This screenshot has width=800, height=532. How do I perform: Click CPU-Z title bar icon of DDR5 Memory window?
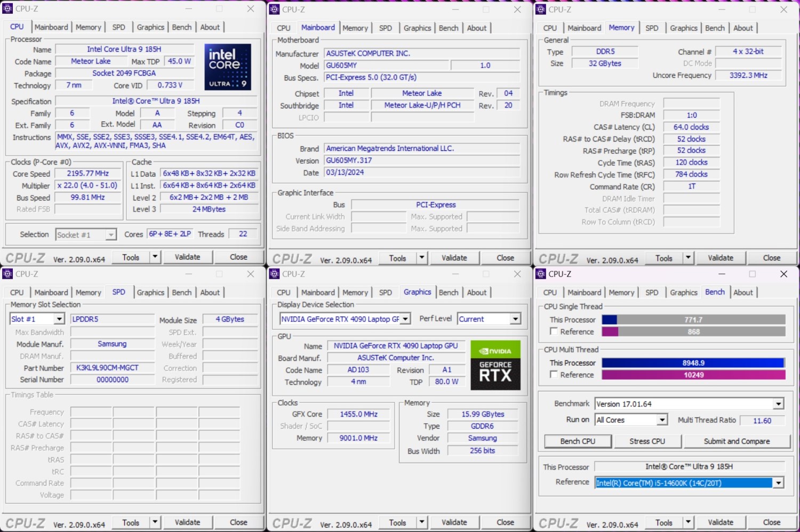pos(540,10)
